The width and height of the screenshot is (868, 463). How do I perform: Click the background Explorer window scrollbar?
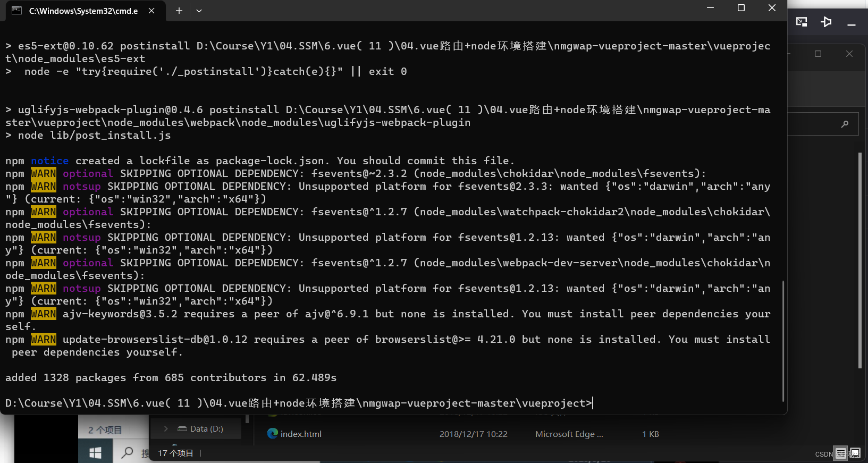tap(860, 260)
